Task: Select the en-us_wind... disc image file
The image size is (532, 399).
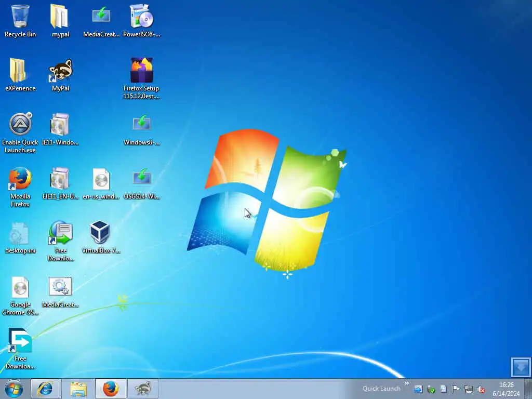Action: pos(101,183)
